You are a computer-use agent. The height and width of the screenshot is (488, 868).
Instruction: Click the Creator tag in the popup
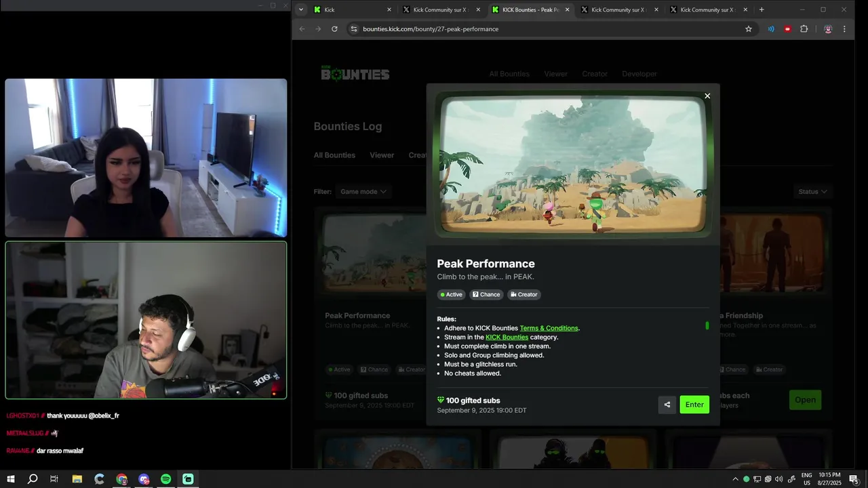524,294
